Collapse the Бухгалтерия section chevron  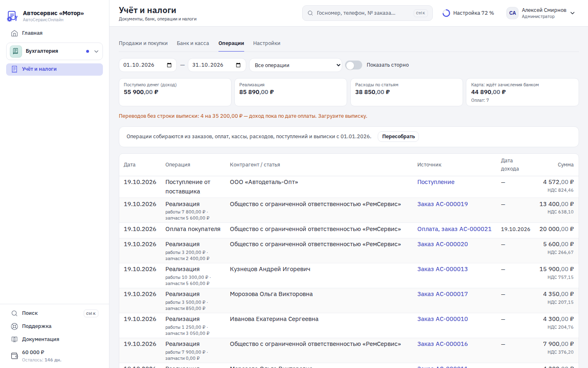[96, 52]
